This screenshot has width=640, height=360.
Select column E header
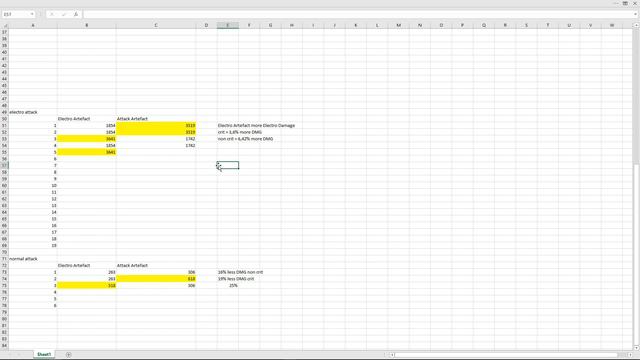[x=228, y=25]
